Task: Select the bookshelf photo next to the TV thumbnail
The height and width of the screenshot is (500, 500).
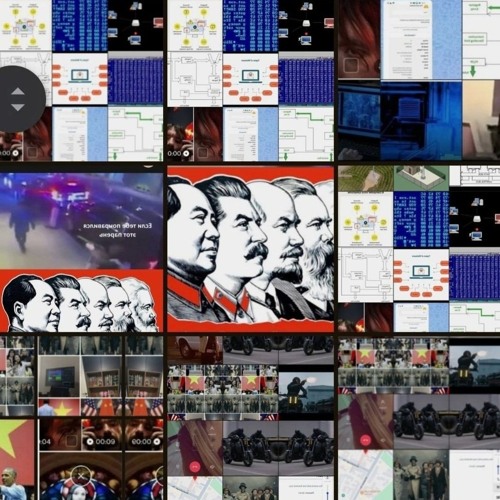Action: 102,376
